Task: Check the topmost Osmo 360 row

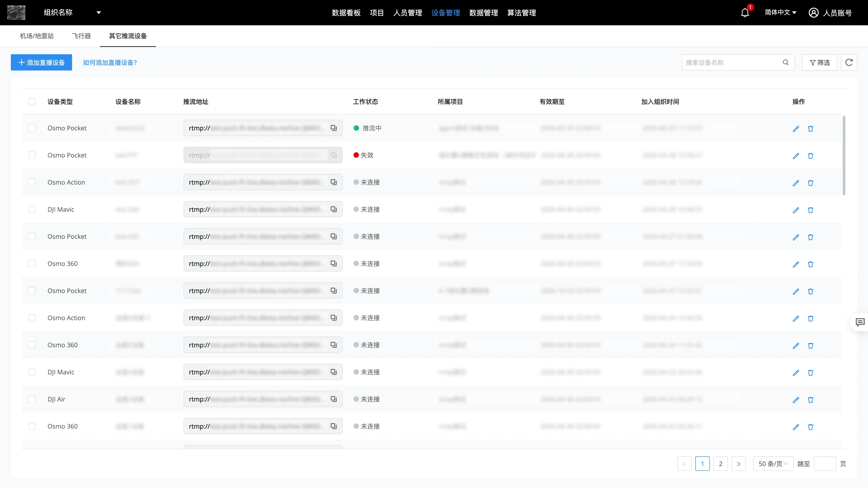Action: click(32, 263)
